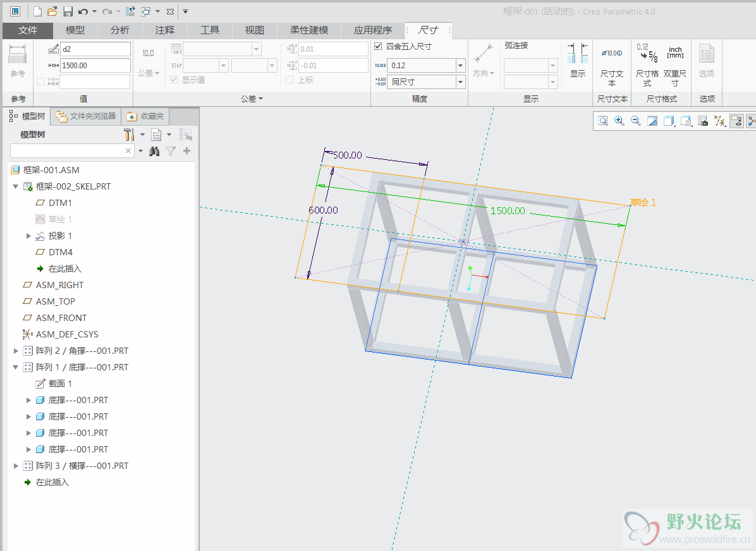Click the filter funnel icon
The height and width of the screenshot is (551, 756).
click(x=171, y=152)
